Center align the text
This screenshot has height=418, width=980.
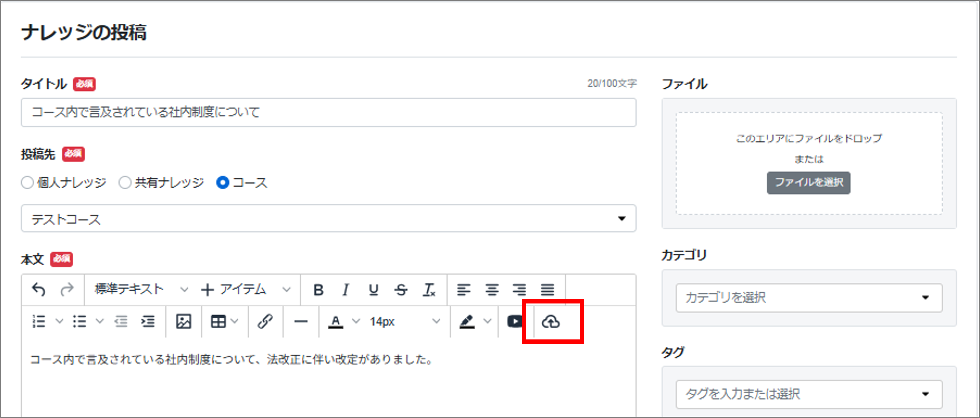(492, 290)
